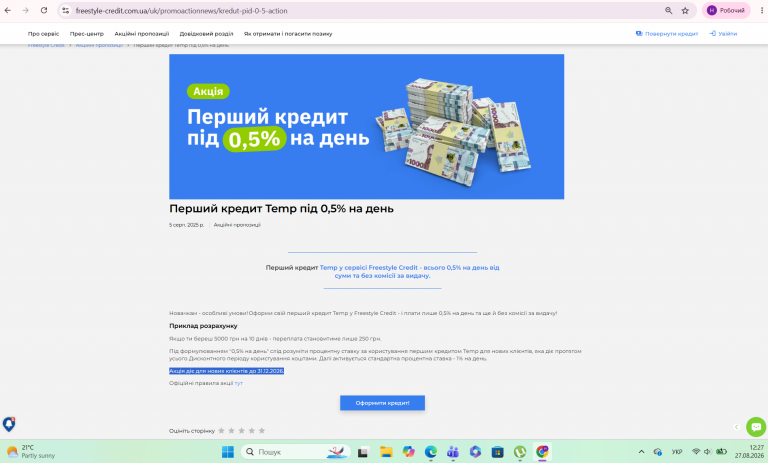This screenshot has height=463, width=768.
Task: Click the Приклад розрахунку heading
Action: (203, 326)
